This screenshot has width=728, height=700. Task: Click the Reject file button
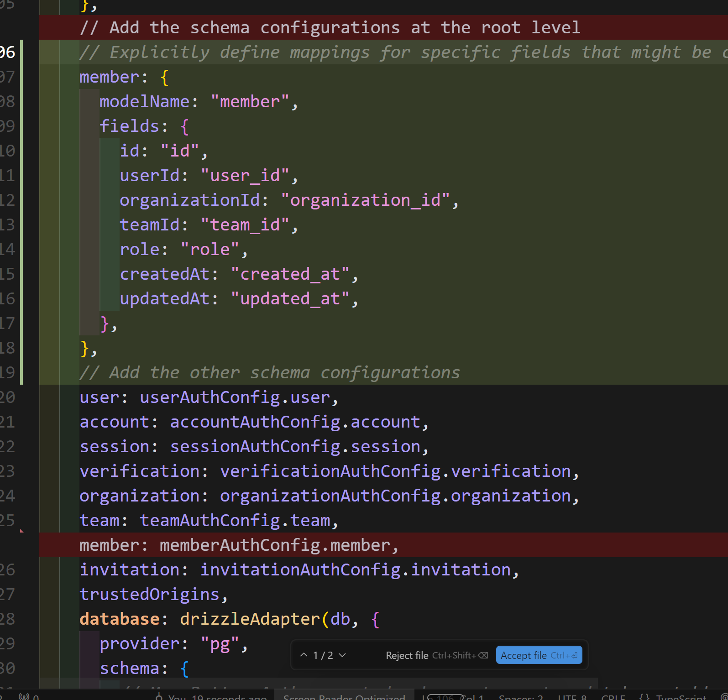tap(437, 655)
